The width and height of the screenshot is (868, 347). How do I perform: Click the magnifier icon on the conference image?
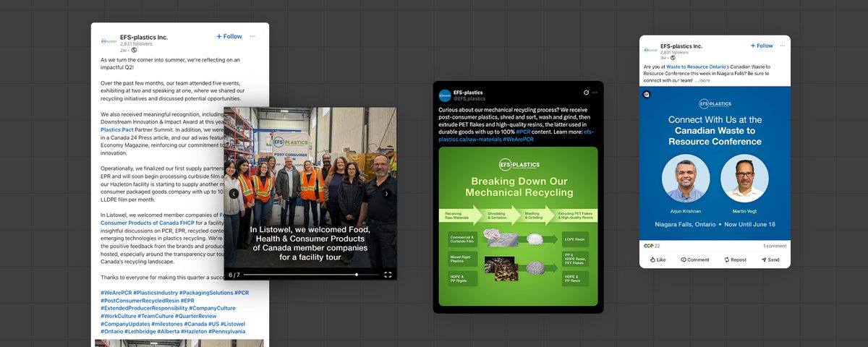pos(647,94)
